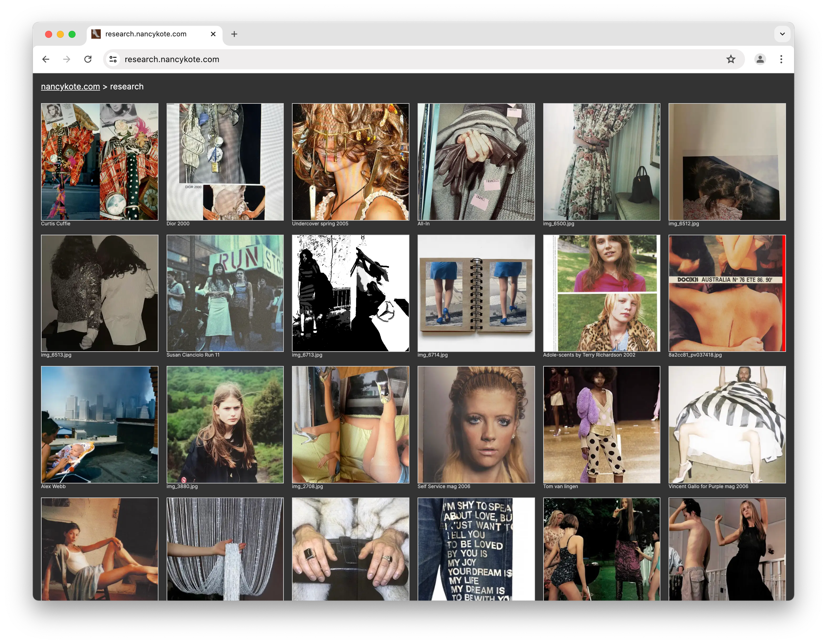Open the Curtis Cuffie thumbnail

click(100, 162)
